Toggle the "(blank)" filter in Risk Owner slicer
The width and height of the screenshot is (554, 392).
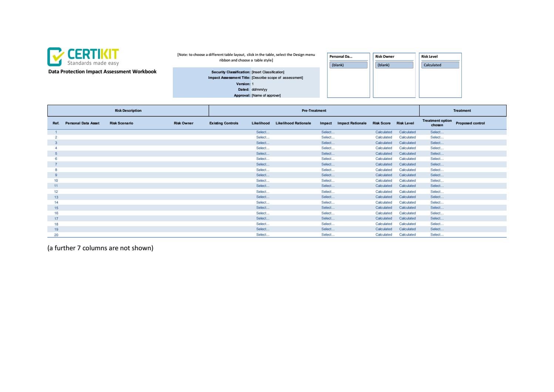coord(394,64)
